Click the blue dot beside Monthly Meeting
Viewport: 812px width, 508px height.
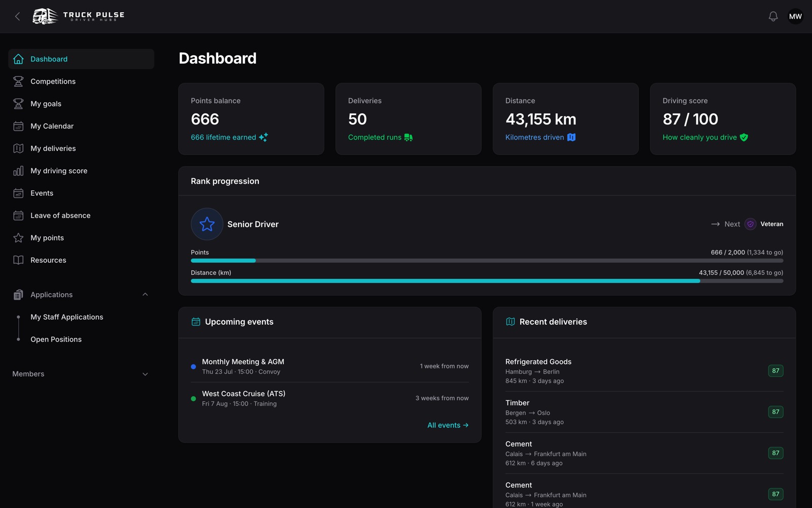pos(193,367)
